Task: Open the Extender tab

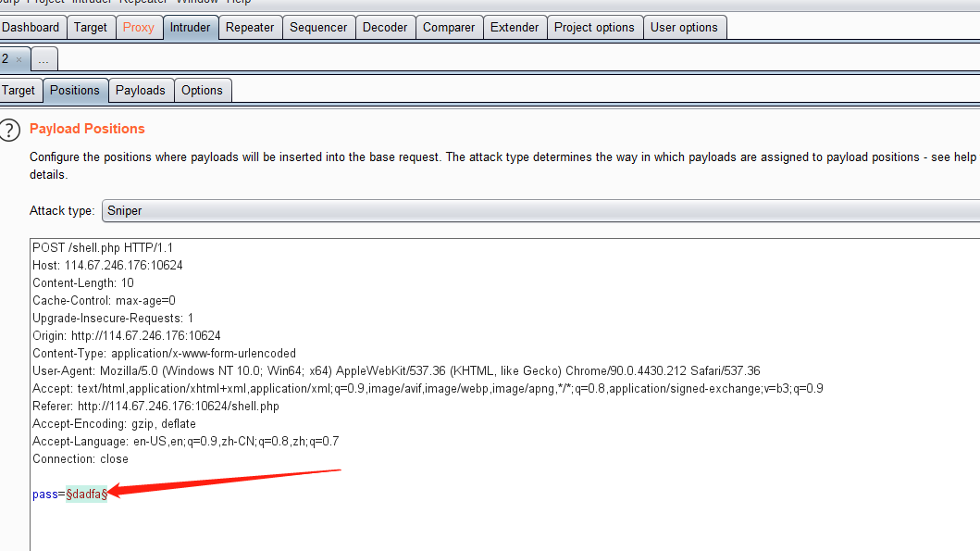Action: [x=515, y=28]
